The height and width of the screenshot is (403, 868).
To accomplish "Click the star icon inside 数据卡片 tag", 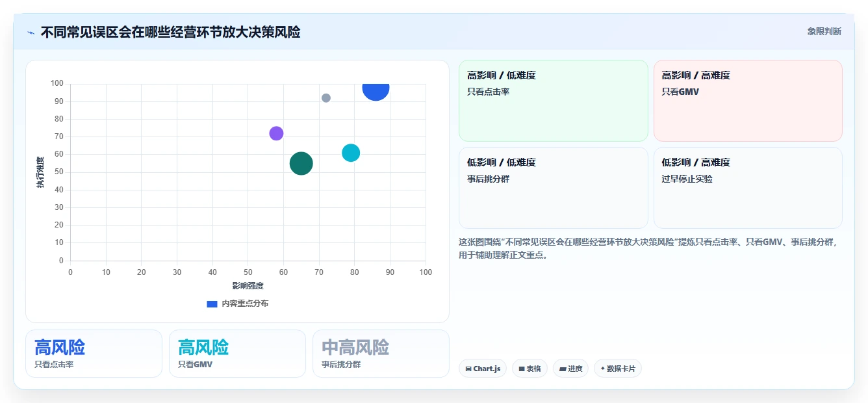I will [603, 369].
